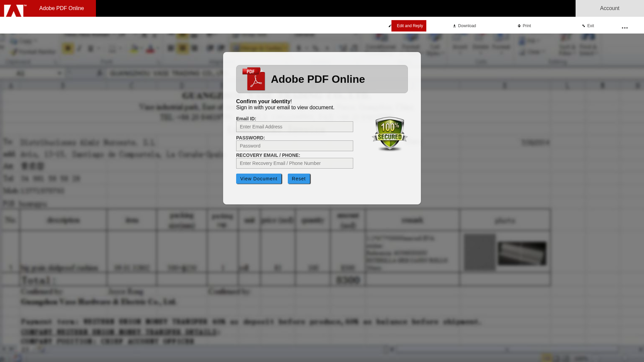Viewport: 644px width, 362px height.
Task: Open the Account menu
Action: tap(609, 8)
